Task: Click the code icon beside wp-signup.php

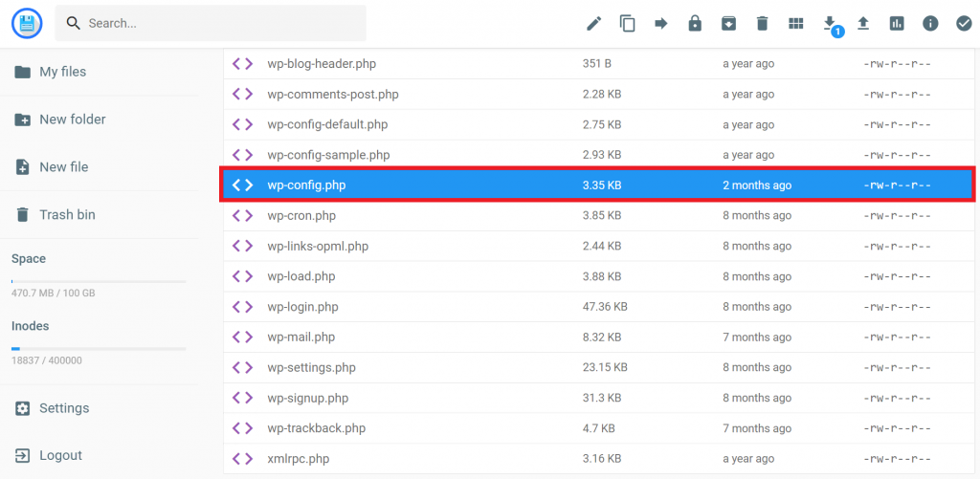Action: pyautogui.click(x=242, y=398)
